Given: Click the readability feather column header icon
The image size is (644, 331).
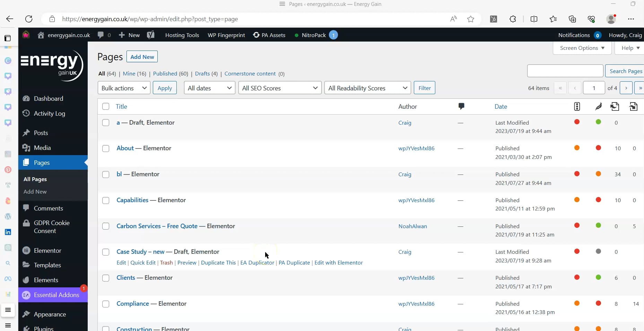Looking at the screenshot, I should pos(598,106).
